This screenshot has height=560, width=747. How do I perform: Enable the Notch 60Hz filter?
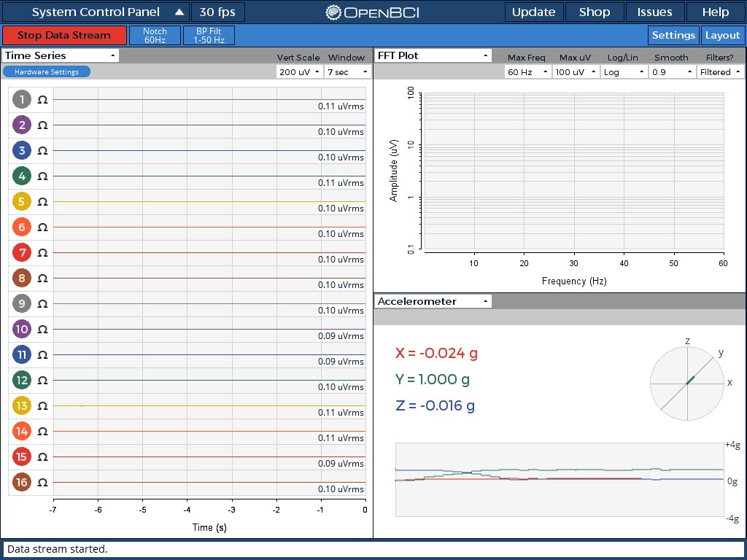tap(155, 34)
